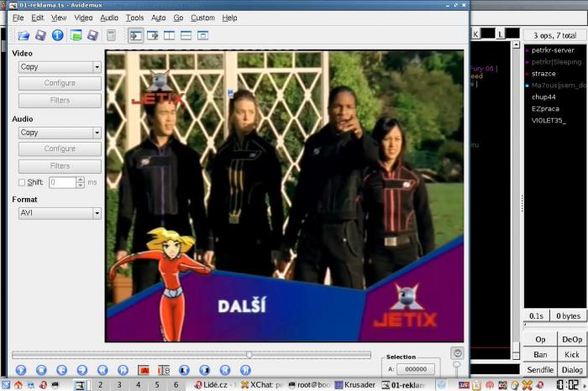Click Sendfile button in XChat window
Viewport: 588px width, 391px height.
pyautogui.click(x=540, y=370)
